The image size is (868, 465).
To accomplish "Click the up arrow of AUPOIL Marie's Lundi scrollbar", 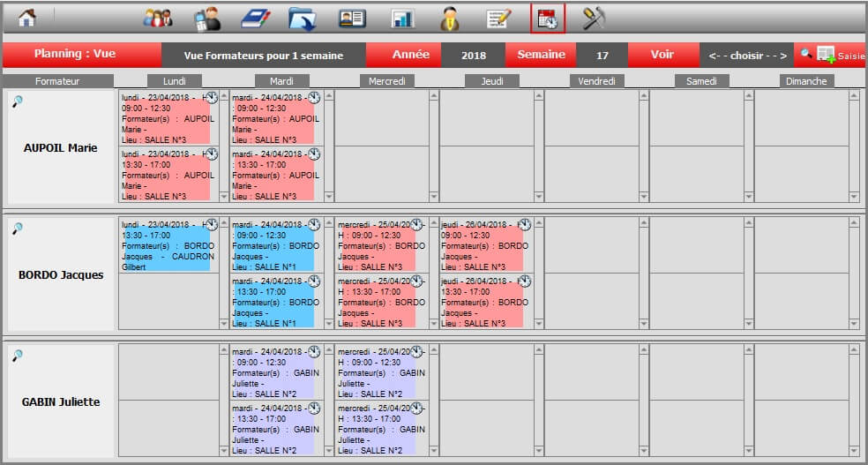I will coord(224,96).
